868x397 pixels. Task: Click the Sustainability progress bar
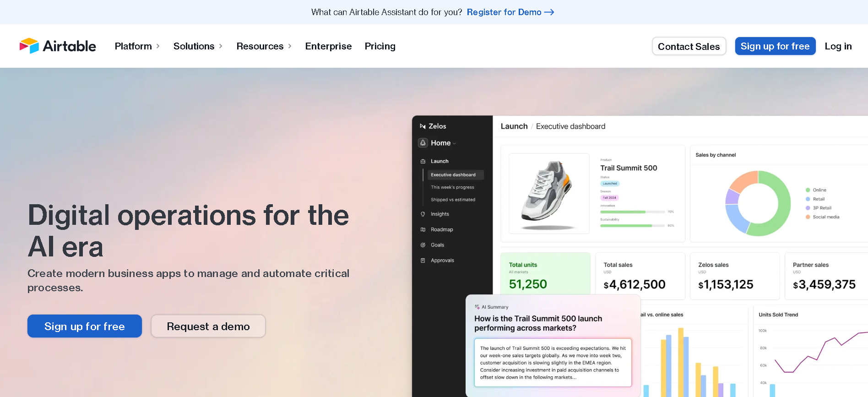pyautogui.click(x=633, y=226)
